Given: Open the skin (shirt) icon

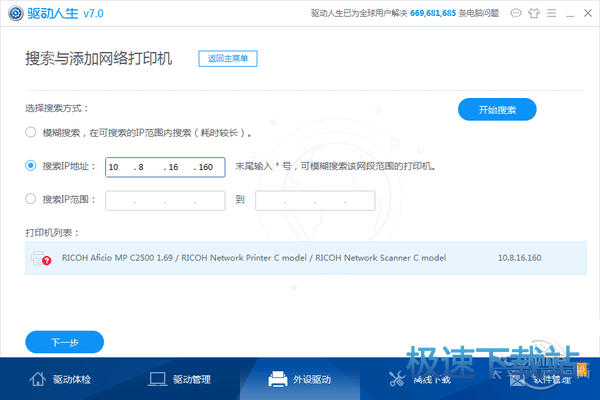Looking at the screenshot, I should pyautogui.click(x=534, y=13).
